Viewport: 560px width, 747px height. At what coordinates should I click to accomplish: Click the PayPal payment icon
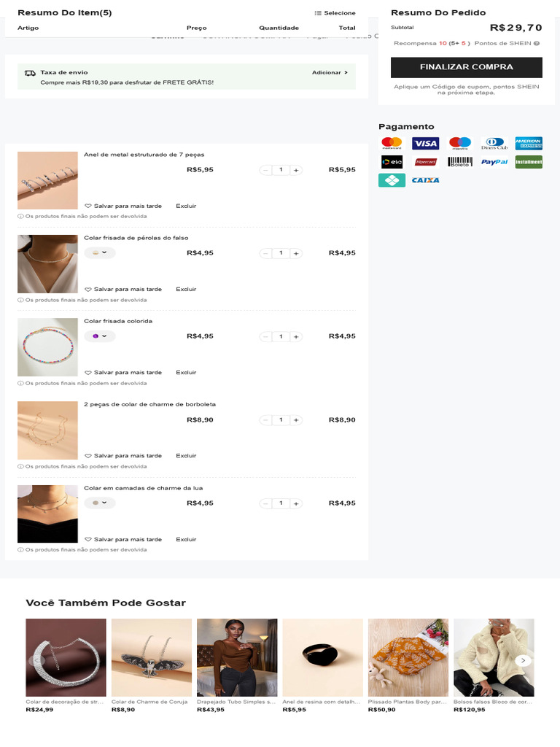click(x=494, y=162)
